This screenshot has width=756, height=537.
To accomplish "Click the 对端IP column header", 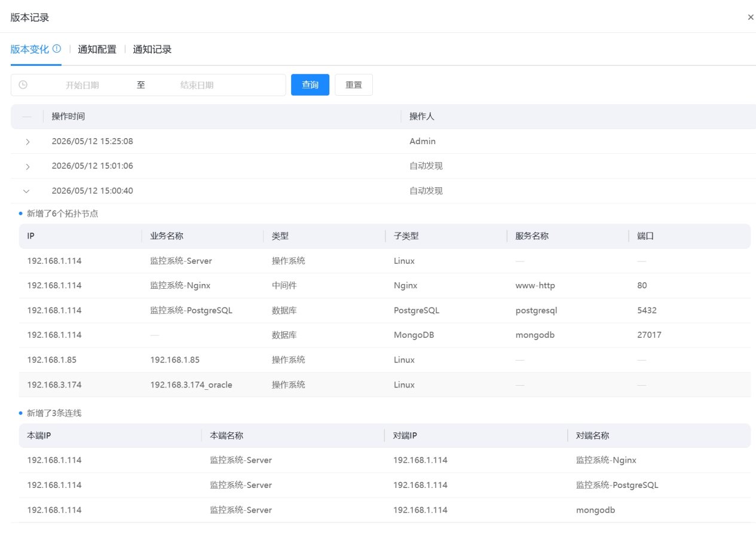I will tap(405, 436).
